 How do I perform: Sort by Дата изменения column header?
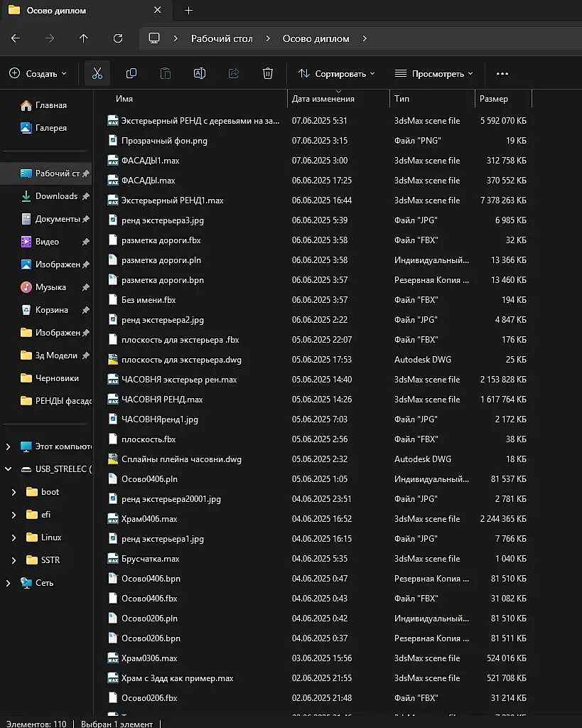point(323,98)
